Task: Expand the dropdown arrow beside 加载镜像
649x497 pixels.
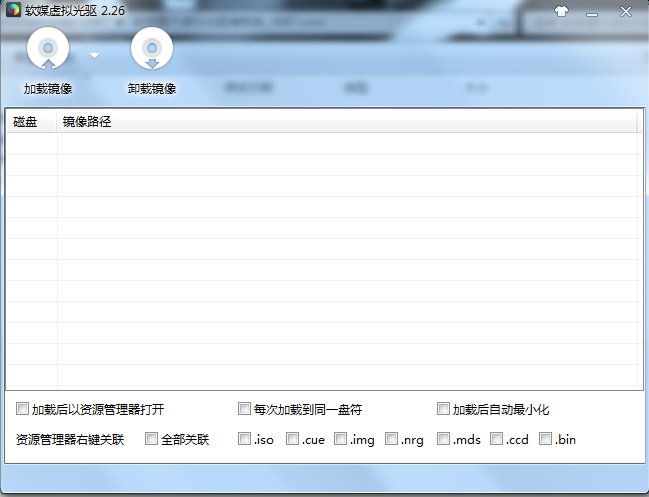Action: 94,55
